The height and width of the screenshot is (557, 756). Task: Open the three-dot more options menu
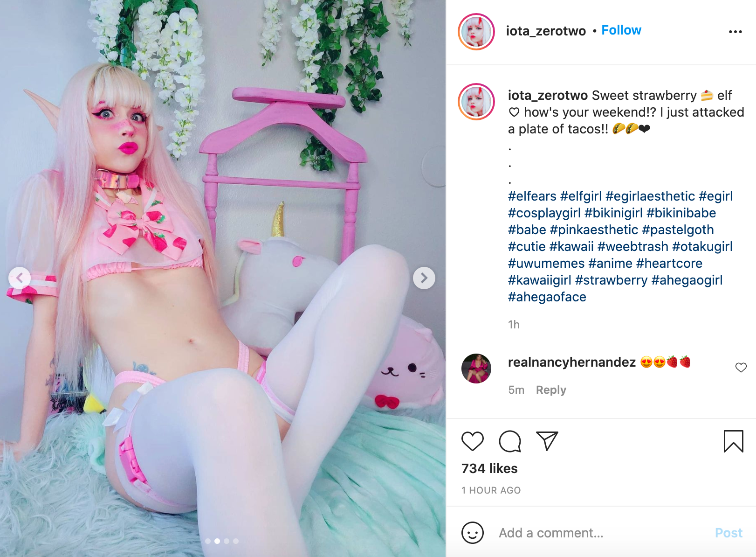pyautogui.click(x=735, y=32)
